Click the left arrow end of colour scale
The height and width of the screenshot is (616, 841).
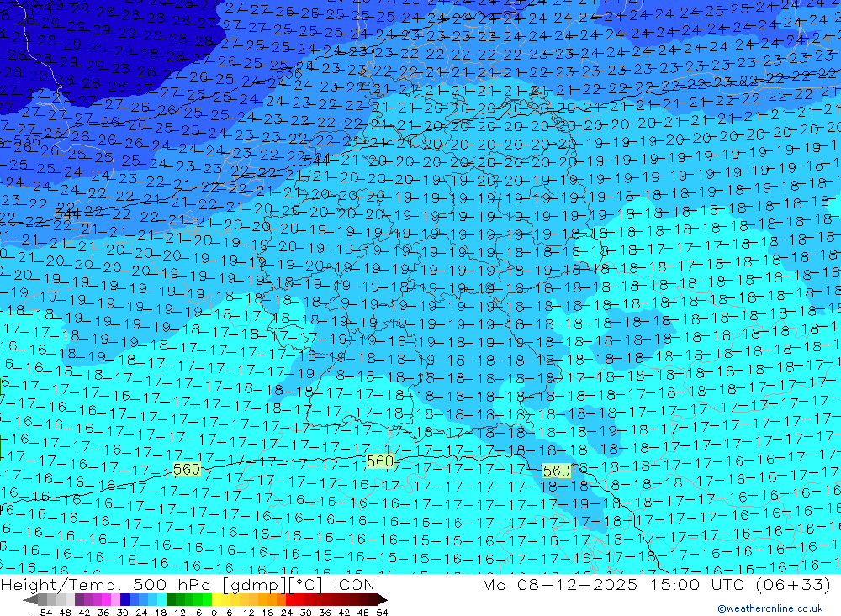(30, 599)
